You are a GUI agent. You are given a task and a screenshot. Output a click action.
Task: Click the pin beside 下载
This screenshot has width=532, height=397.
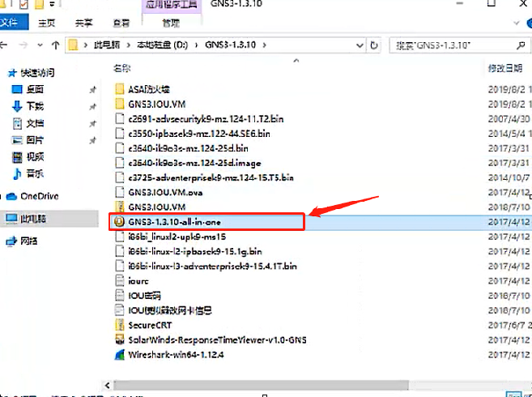pos(92,107)
